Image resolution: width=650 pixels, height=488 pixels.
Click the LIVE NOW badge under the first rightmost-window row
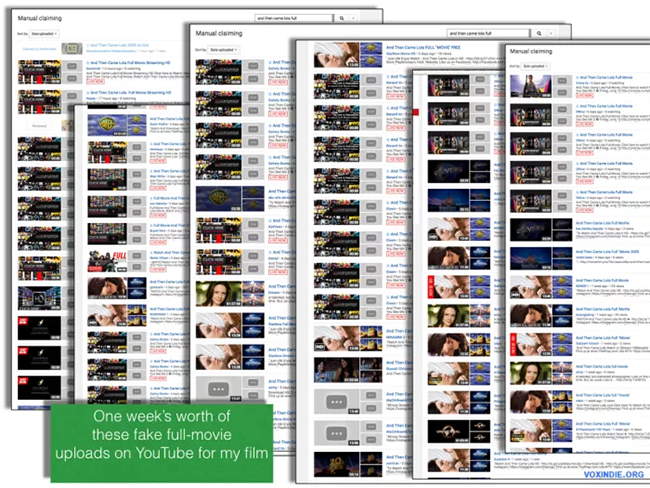585,95
